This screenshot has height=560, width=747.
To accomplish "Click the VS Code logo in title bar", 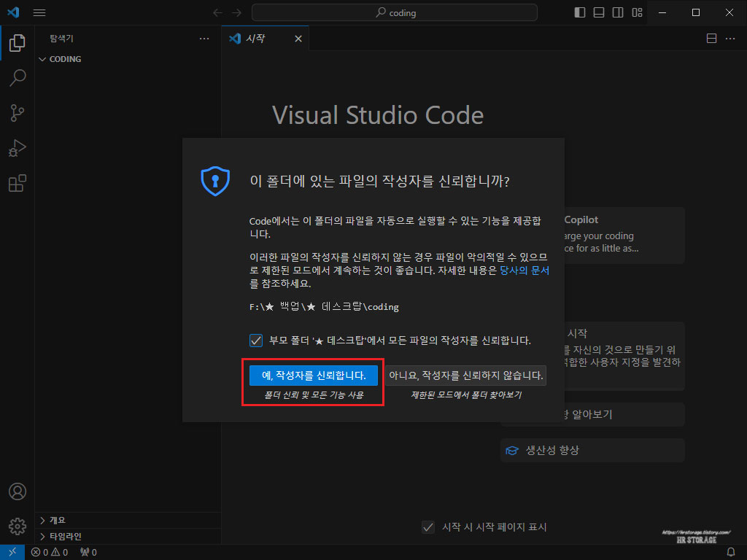I will 13,12.
